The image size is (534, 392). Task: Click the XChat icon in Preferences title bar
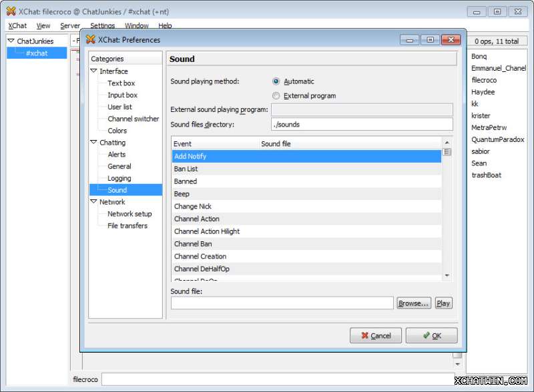pyautogui.click(x=90, y=39)
